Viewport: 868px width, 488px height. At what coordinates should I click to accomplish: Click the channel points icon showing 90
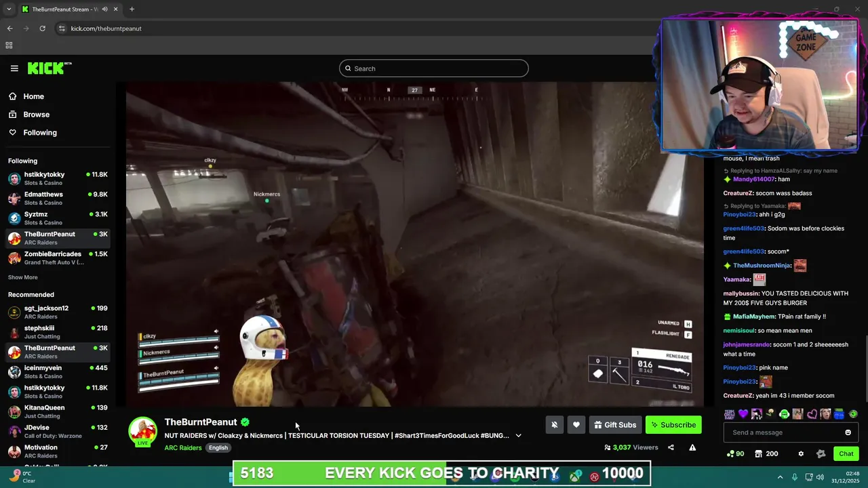735,453
